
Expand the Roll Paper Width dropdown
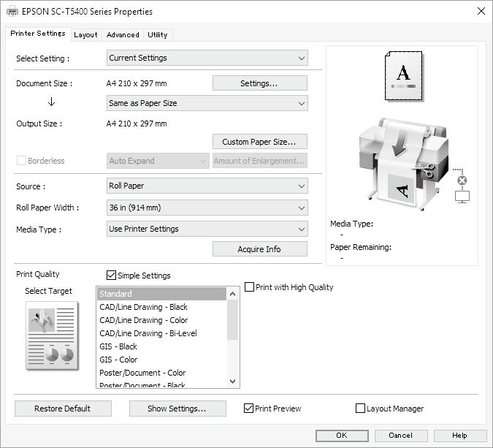[x=207, y=208]
